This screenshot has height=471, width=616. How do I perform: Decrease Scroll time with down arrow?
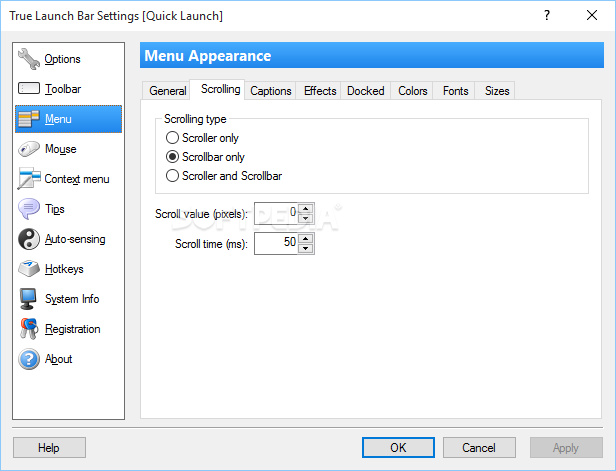pos(306,248)
